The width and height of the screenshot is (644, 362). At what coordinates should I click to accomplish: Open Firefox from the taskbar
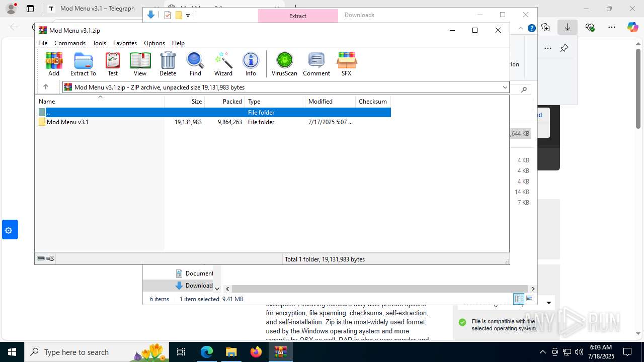[256, 352]
